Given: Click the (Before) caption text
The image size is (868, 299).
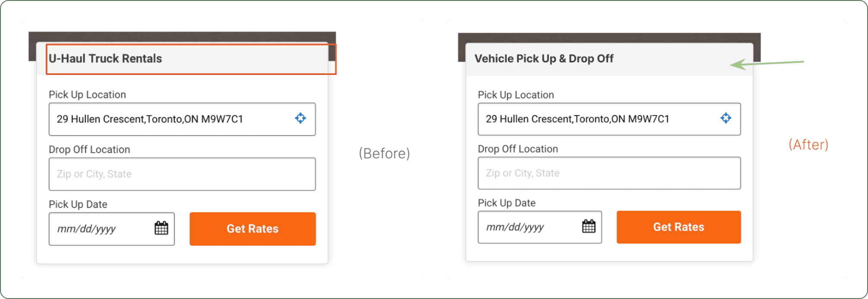Looking at the screenshot, I should coord(384,153).
